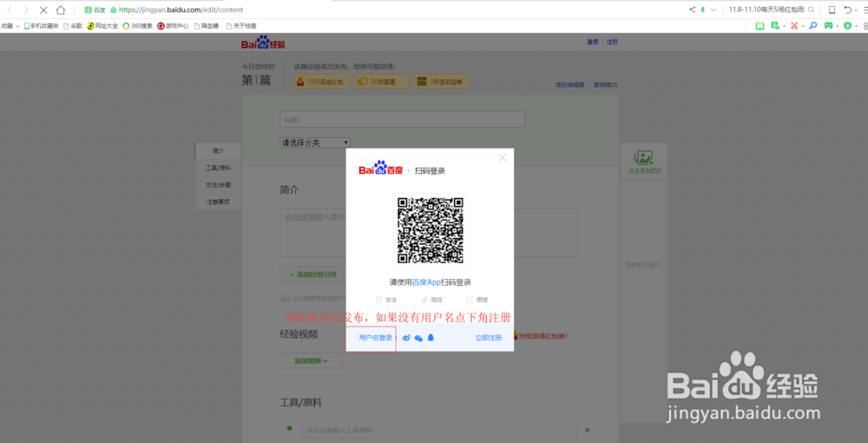Screen dimensions: 868x443
Task: Open the 添加视频 dropdown button
Action: pos(311,360)
